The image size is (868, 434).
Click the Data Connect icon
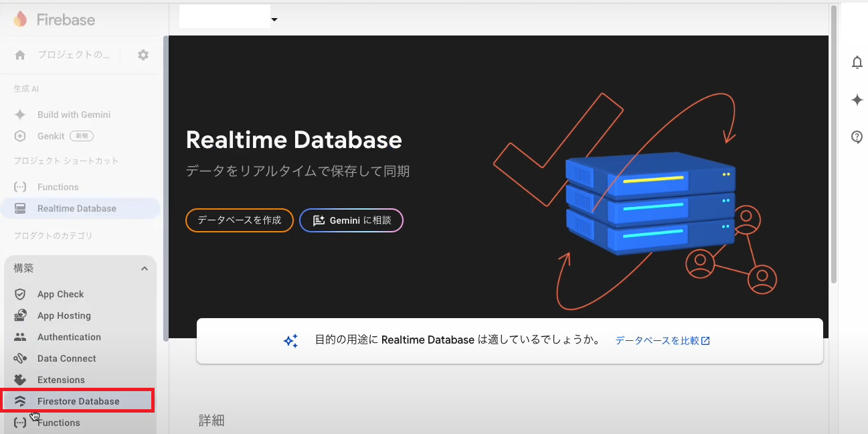coord(20,358)
